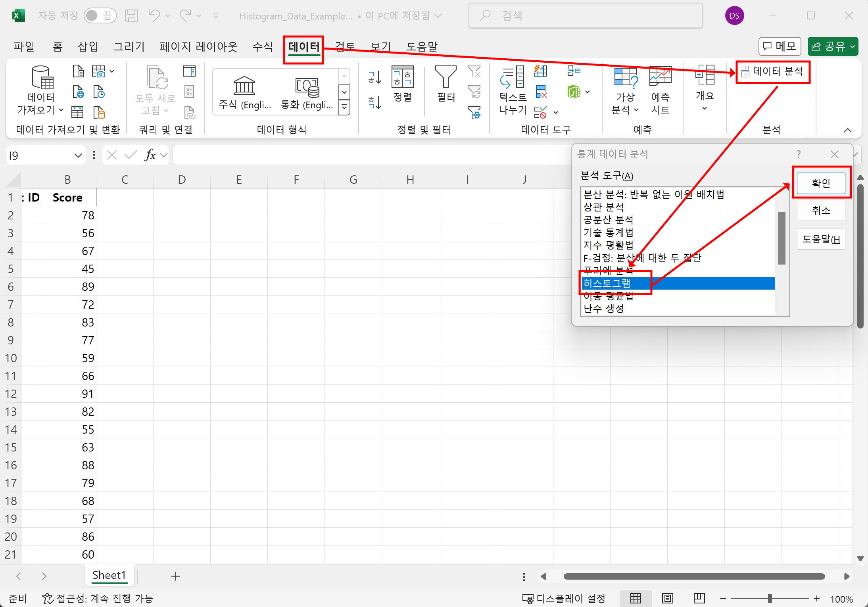Click the Display Settings (디스플레이 설정) button

(564, 598)
